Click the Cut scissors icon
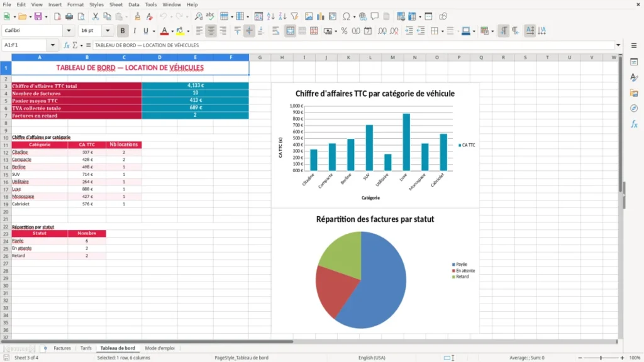The image size is (644, 362). coord(96,16)
